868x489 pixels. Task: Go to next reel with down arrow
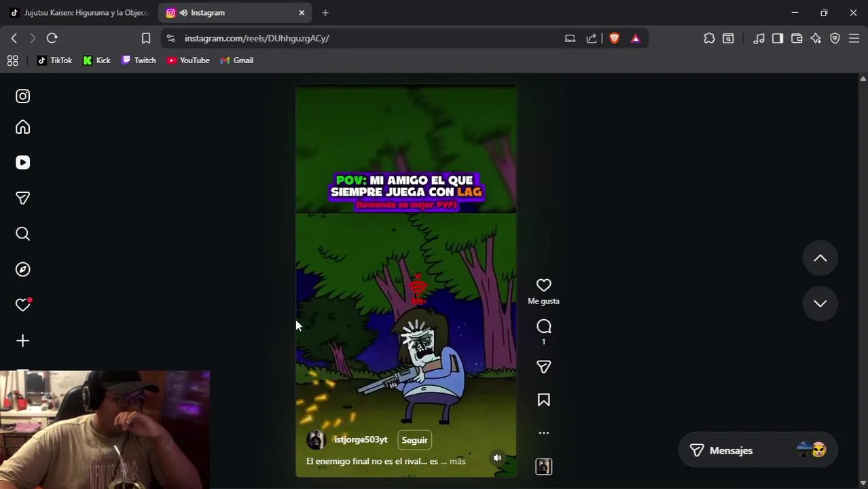(820, 304)
